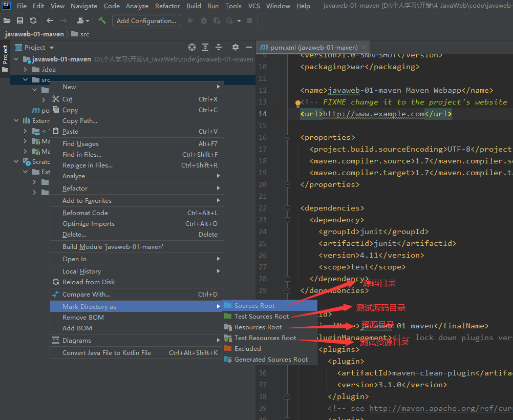Toggle fold marker at dependencies line 22

tap(287, 208)
